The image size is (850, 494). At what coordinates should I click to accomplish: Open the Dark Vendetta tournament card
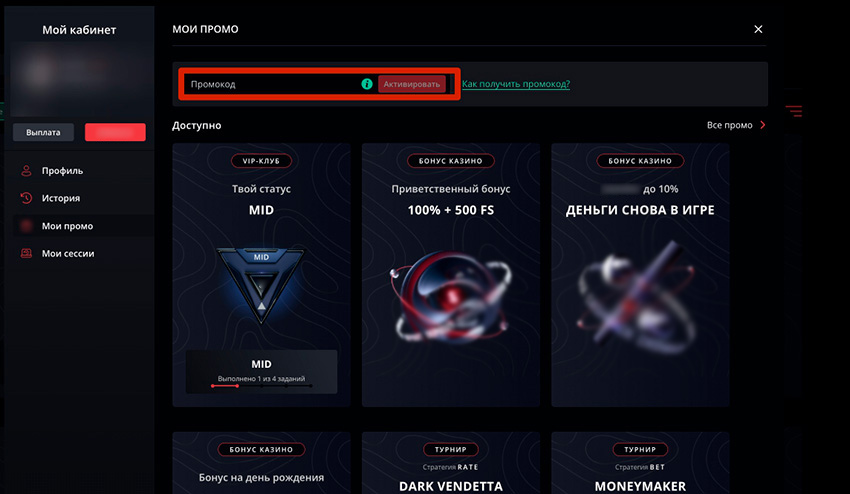(x=451, y=463)
